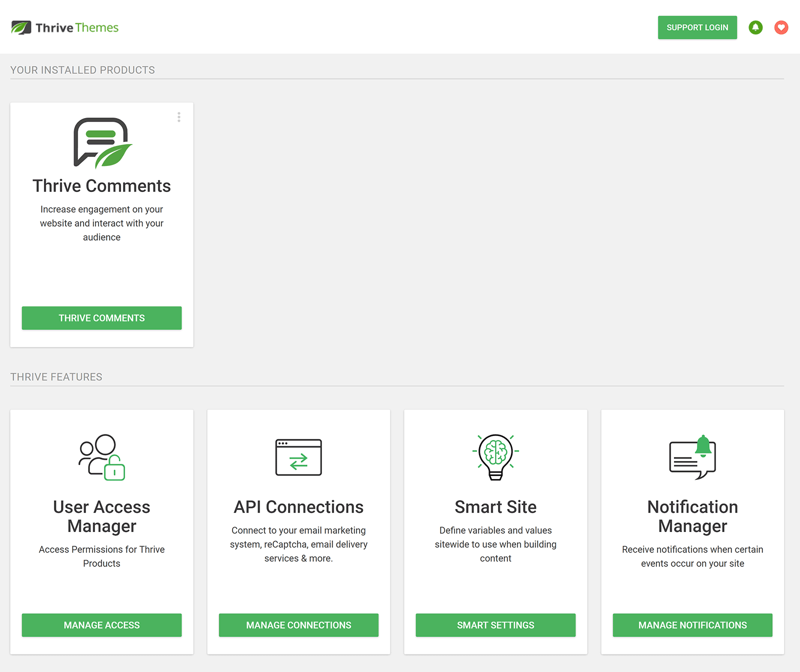Click the Thrive Themes logo

tap(65, 27)
